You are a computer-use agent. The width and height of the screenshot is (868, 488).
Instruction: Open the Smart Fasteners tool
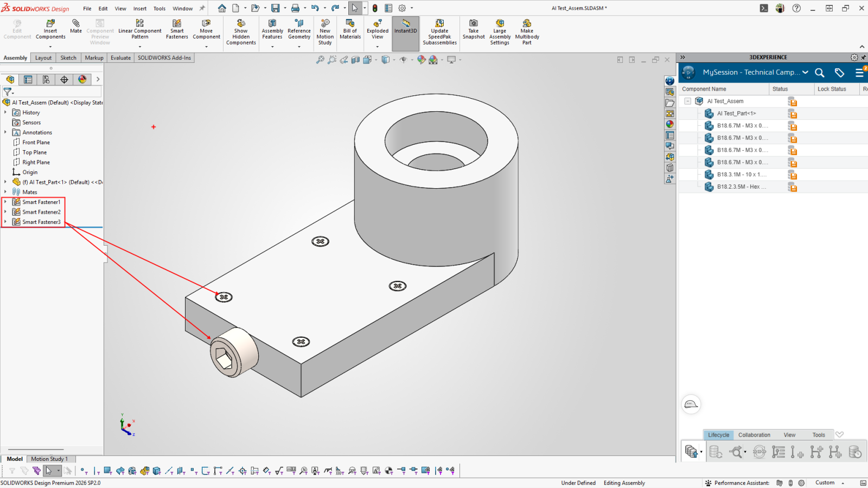pos(177,29)
